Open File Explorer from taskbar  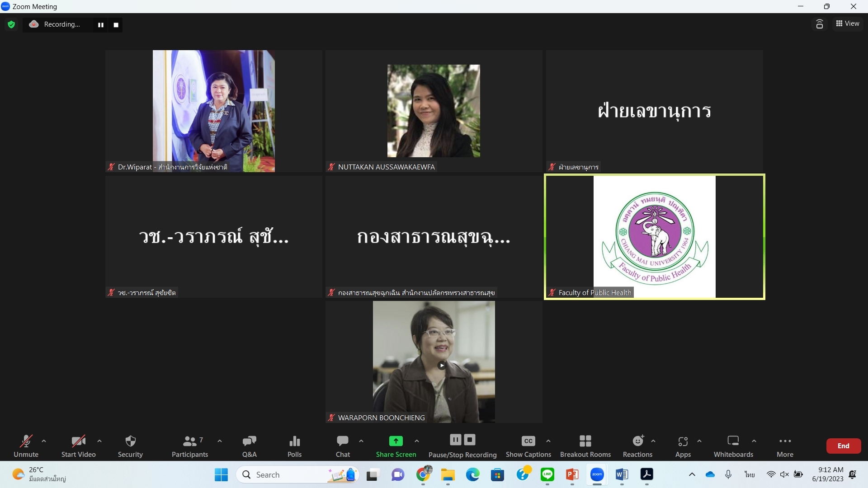coord(448,475)
